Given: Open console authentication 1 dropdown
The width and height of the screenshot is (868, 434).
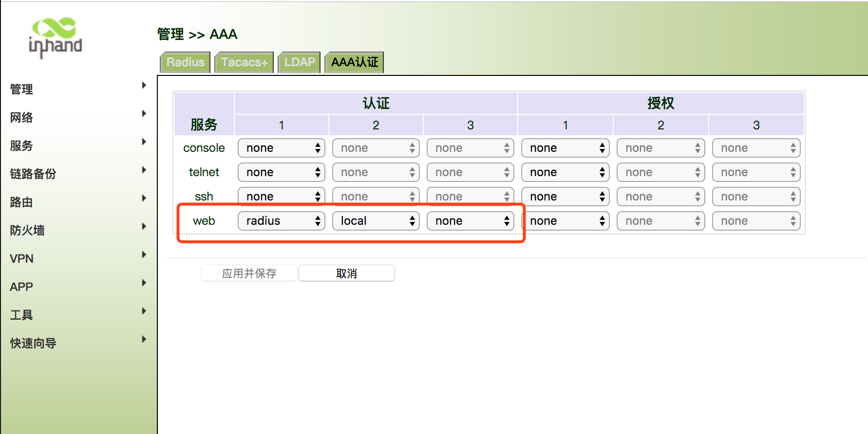Looking at the screenshot, I should [x=282, y=148].
